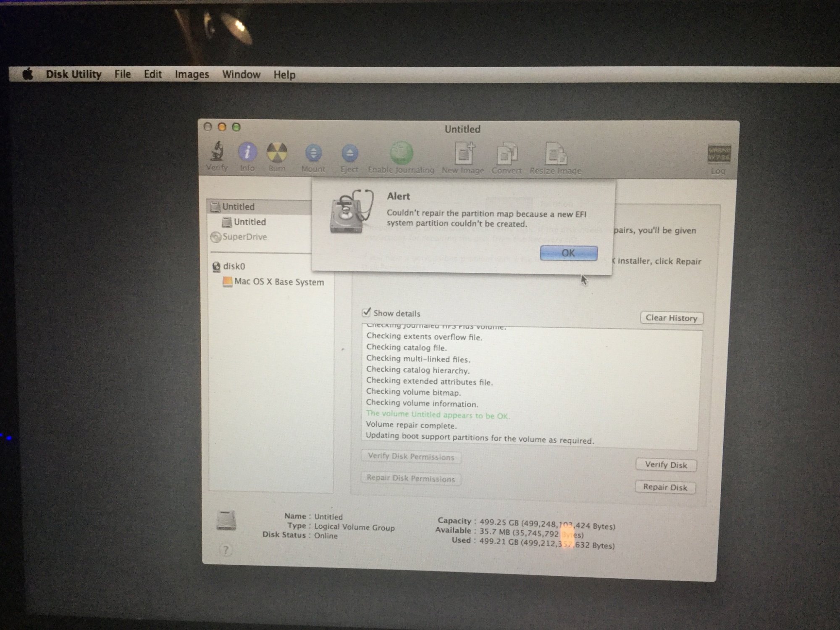Click the Resize Image toolbar icon
This screenshot has width=840, height=630.
555,155
